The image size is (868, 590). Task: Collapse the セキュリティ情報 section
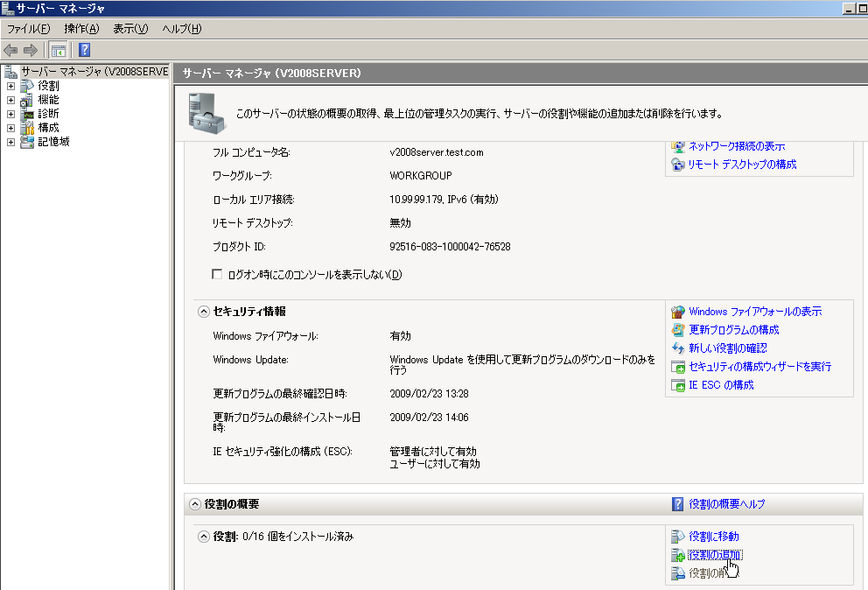click(203, 312)
